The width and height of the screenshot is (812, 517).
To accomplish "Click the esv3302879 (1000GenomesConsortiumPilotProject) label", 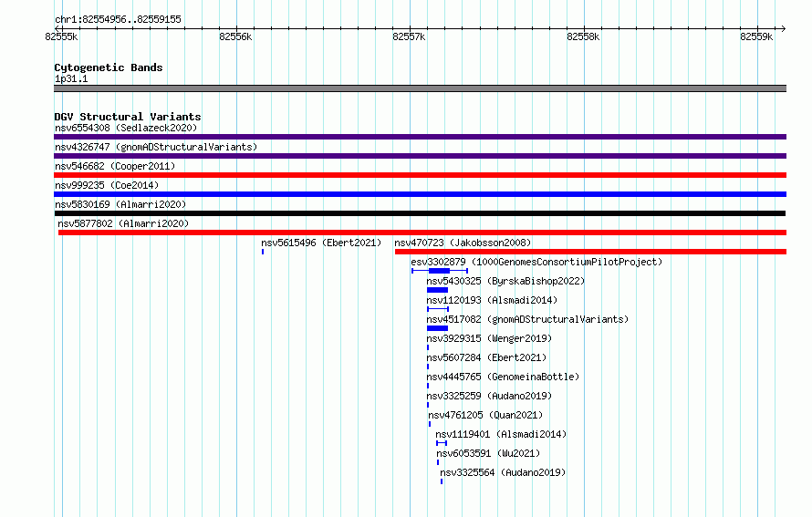I will point(536,262).
